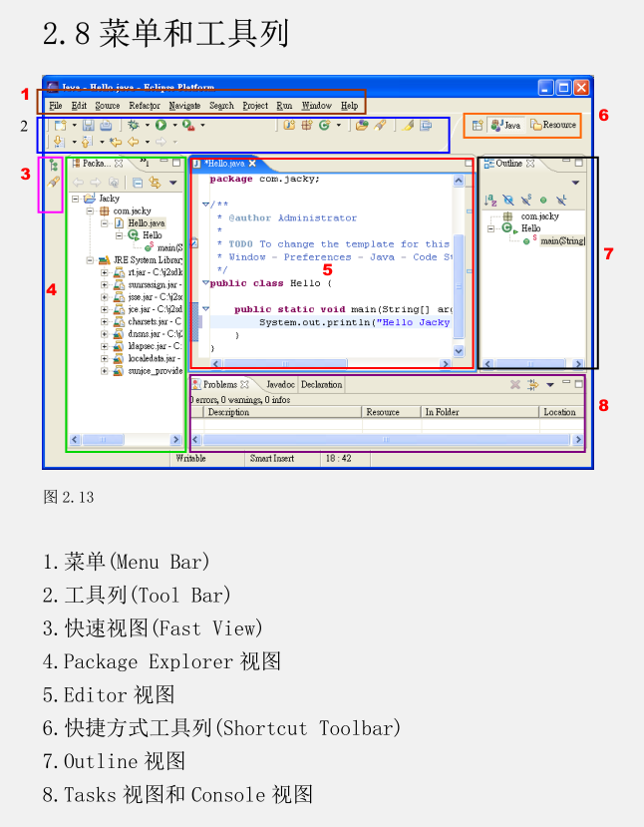Close the Outline view tab
The height and width of the screenshot is (827, 644).
coord(530,164)
